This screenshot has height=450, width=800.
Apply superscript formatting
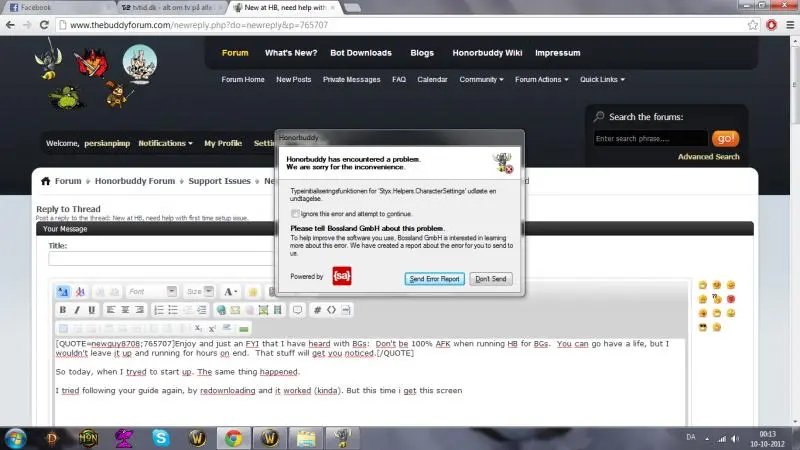212,328
